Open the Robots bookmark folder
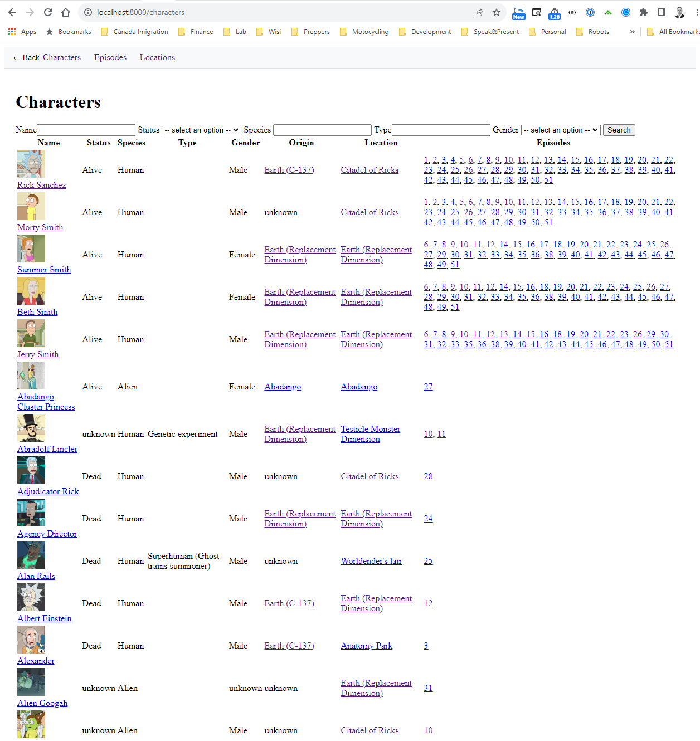The width and height of the screenshot is (700, 741). 593,32
